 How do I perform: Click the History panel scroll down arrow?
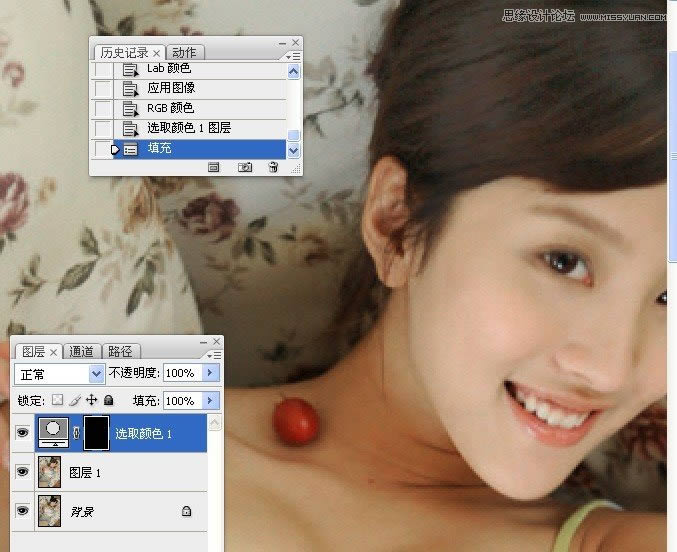click(x=293, y=150)
